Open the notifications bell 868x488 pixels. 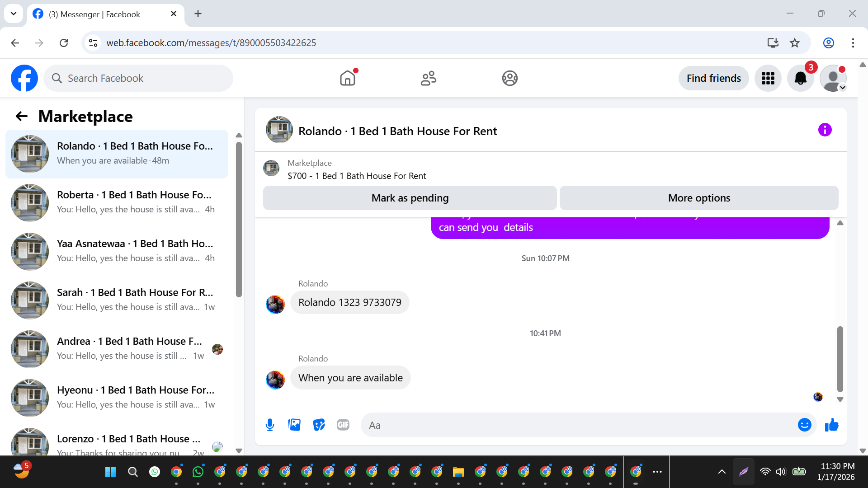[800, 78]
